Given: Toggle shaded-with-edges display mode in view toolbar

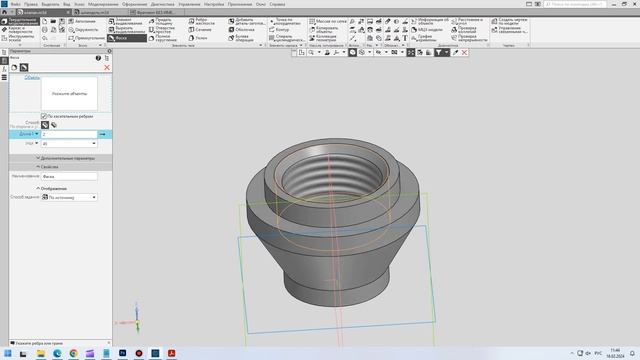Looking at the screenshot, I should tap(352, 52).
